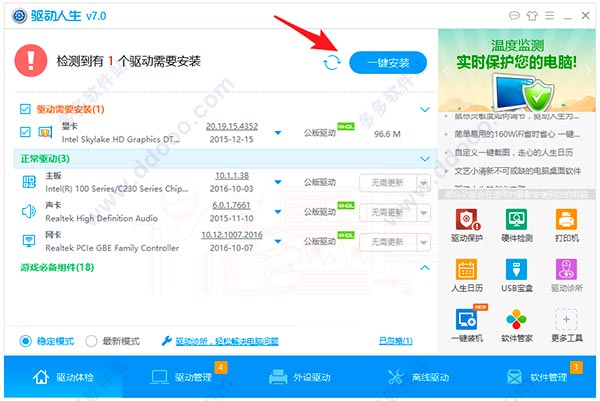Click version link 10.12.1007.2016
This screenshot has height=401, width=600.
click(232, 235)
